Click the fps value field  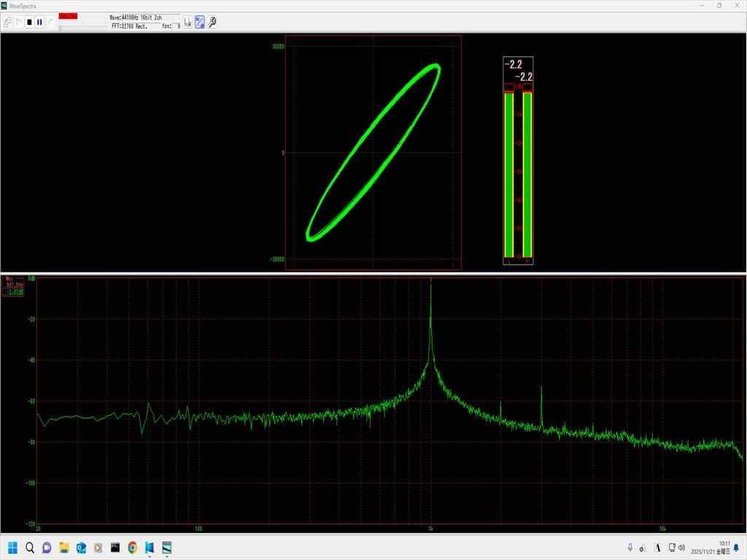pos(177,26)
